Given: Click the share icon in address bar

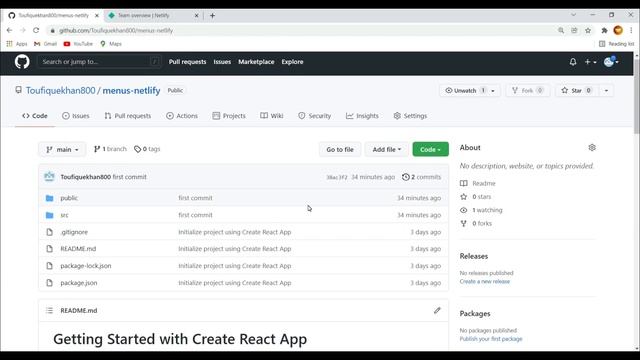Looking at the screenshot, I should pyautogui.click(x=574, y=30).
